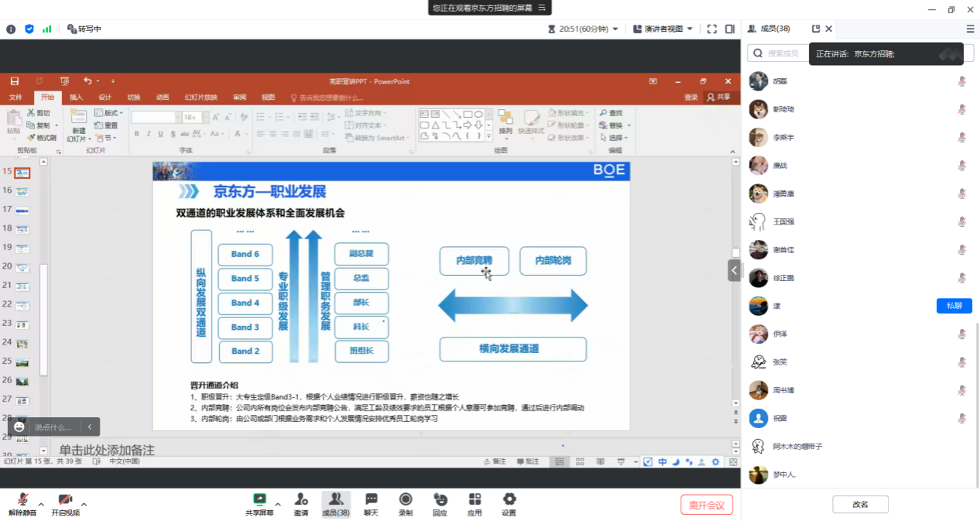
Task: Click PowerPoint undo arrow
Action: pyautogui.click(x=87, y=81)
